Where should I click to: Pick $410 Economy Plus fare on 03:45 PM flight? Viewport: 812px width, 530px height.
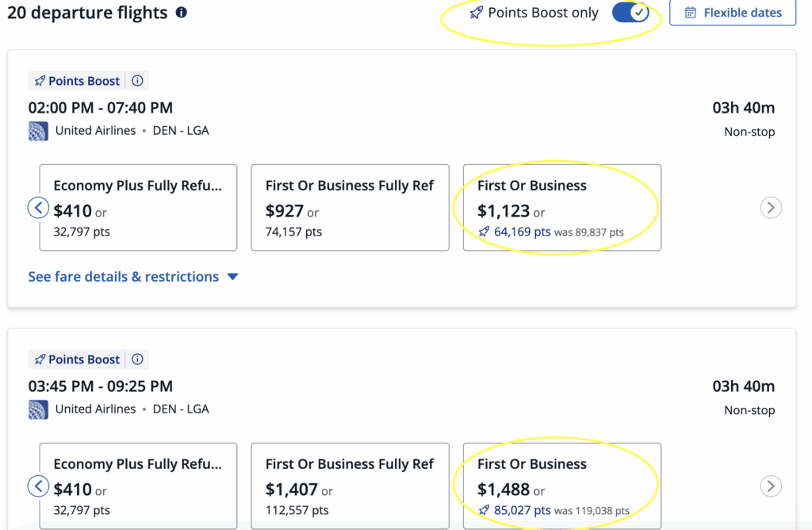coord(138,486)
